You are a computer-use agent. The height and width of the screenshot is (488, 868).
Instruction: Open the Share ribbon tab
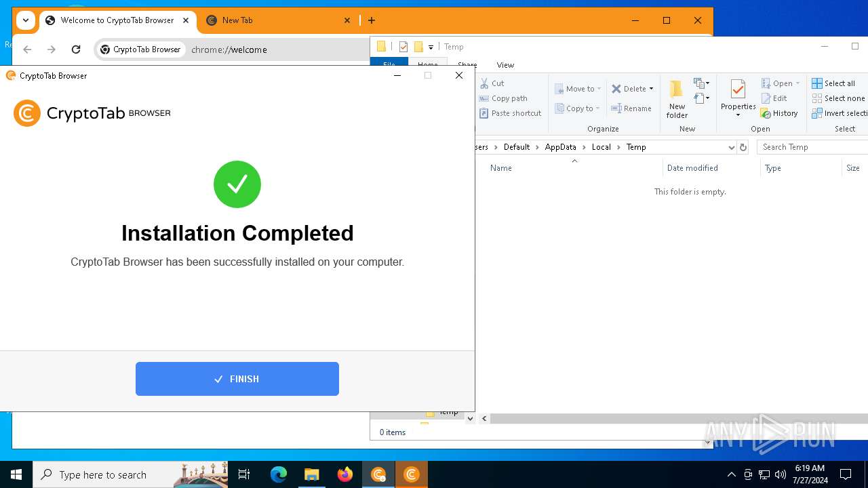point(467,65)
